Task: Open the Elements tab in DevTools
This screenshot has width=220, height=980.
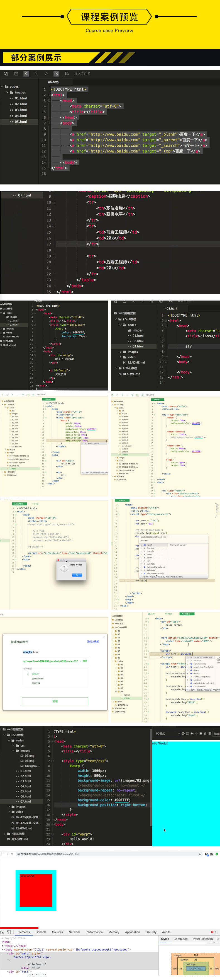Action: click(x=24, y=932)
